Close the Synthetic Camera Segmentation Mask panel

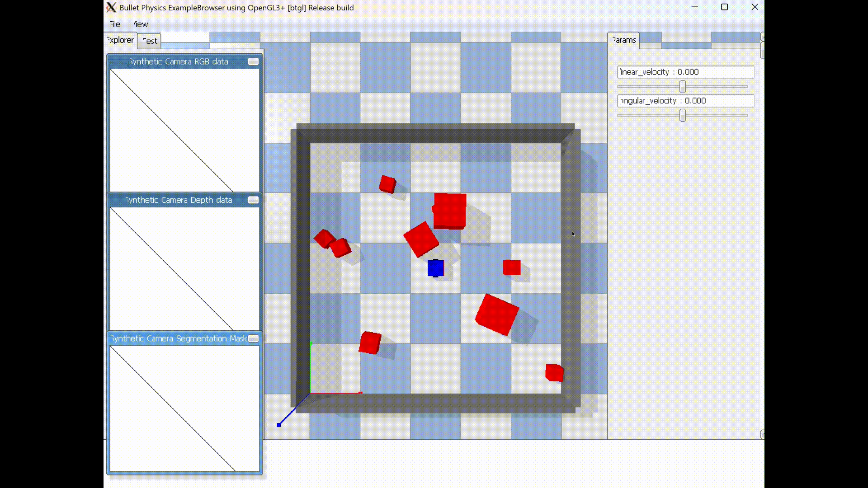[x=253, y=338]
